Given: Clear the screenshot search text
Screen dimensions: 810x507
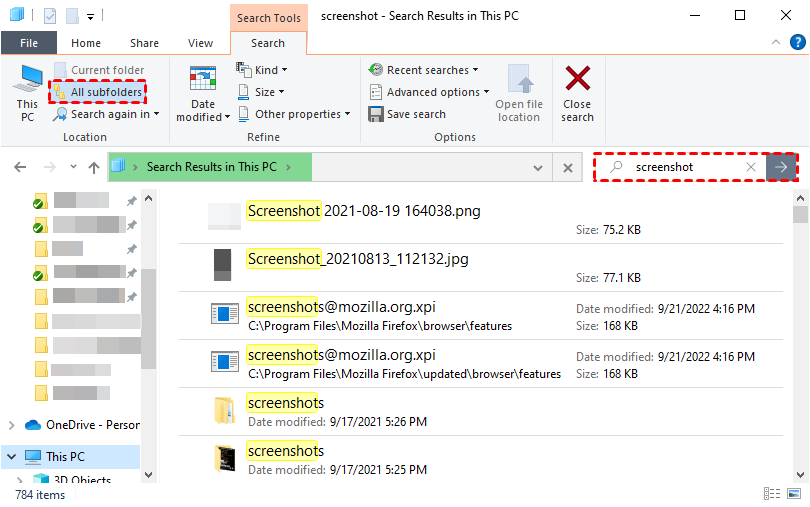Looking at the screenshot, I should [751, 167].
